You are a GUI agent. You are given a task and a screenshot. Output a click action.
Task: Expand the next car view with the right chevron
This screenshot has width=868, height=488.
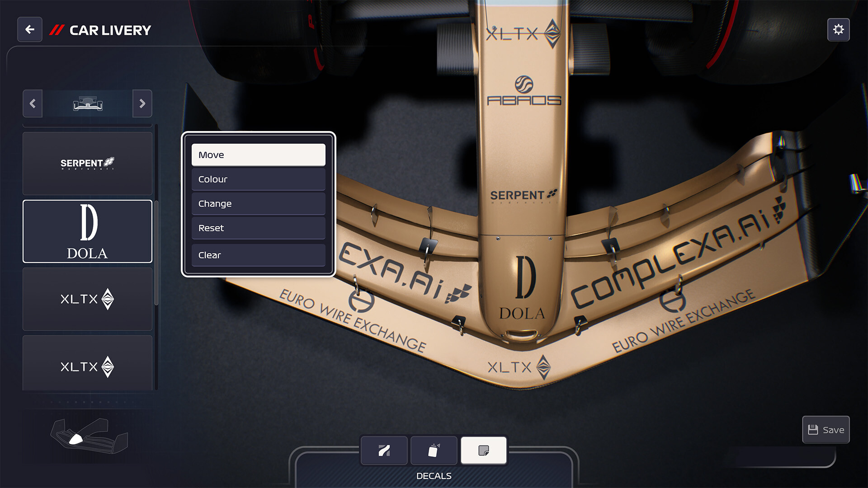click(x=142, y=103)
